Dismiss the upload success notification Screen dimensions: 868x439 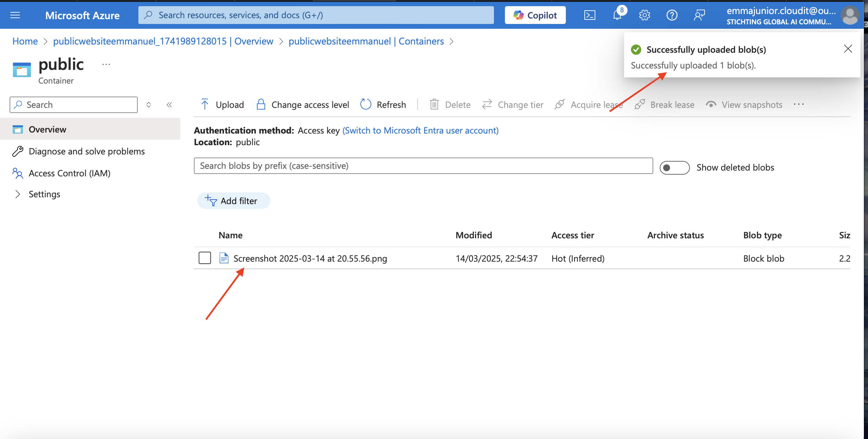coord(848,49)
